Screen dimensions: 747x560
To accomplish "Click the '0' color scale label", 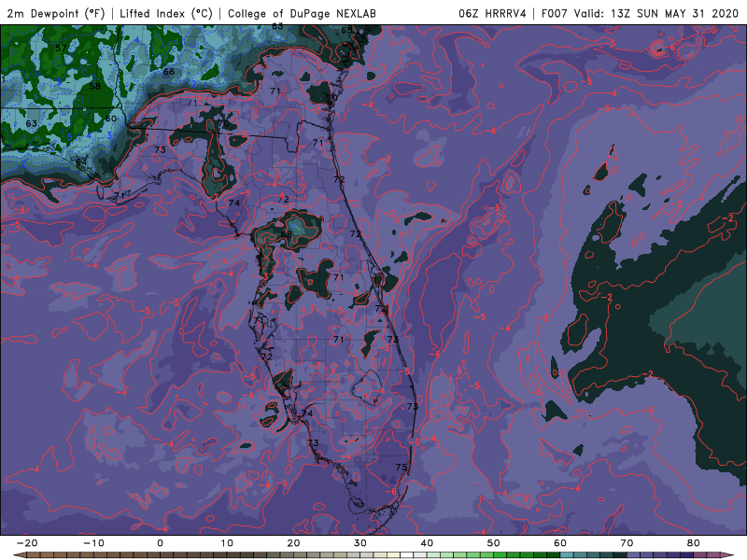I will (x=160, y=543).
